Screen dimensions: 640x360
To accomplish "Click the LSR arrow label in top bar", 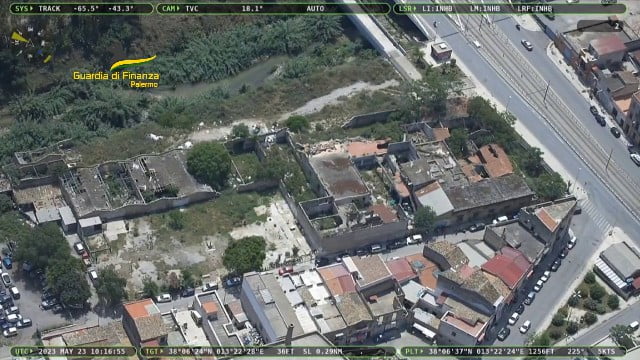I will (x=407, y=9).
